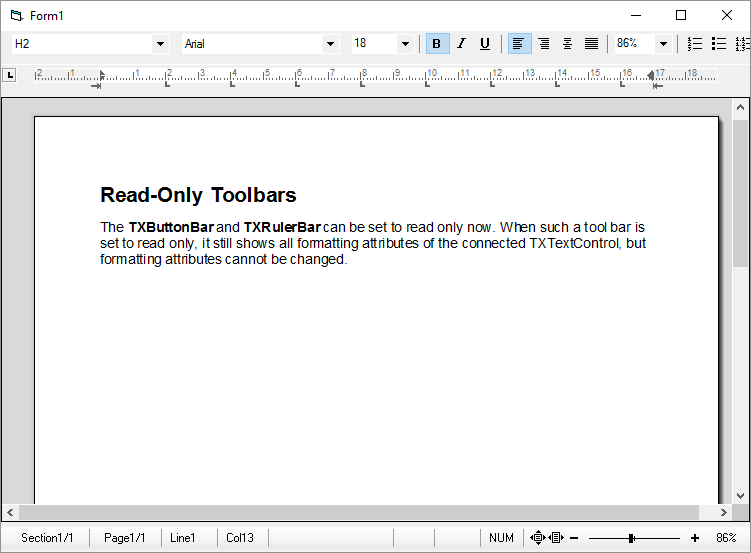Open the H2 paragraph style dropdown
Image resolution: width=751 pixels, height=553 pixels.
pyautogui.click(x=160, y=44)
